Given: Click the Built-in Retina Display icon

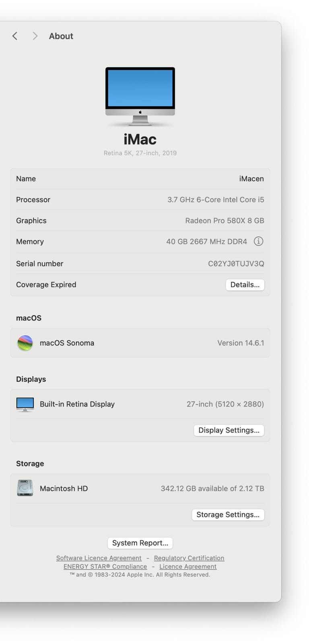Looking at the screenshot, I should [x=25, y=404].
